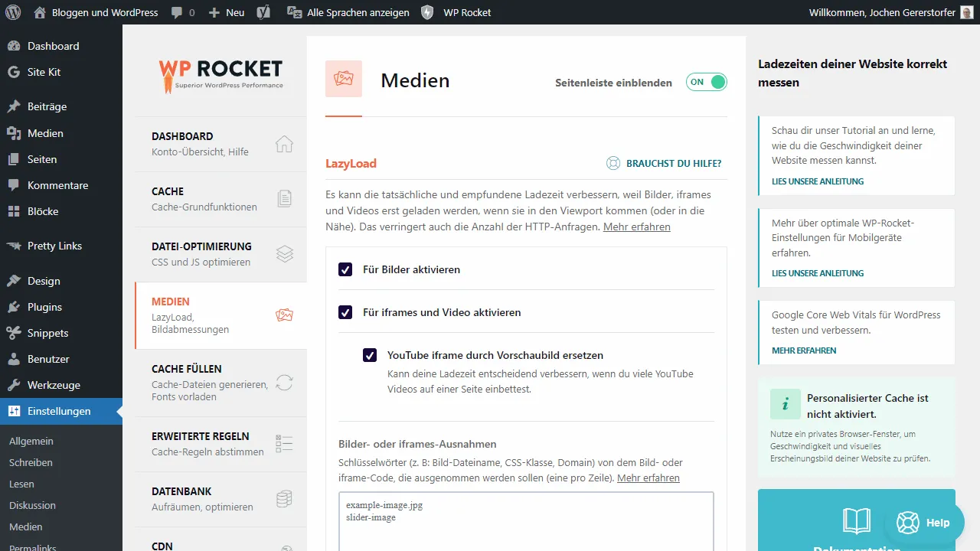Switch to the DASHBOARD tab in WP Rocket
The height and width of the screenshot is (551, 980).
click(x=220, y=144)
